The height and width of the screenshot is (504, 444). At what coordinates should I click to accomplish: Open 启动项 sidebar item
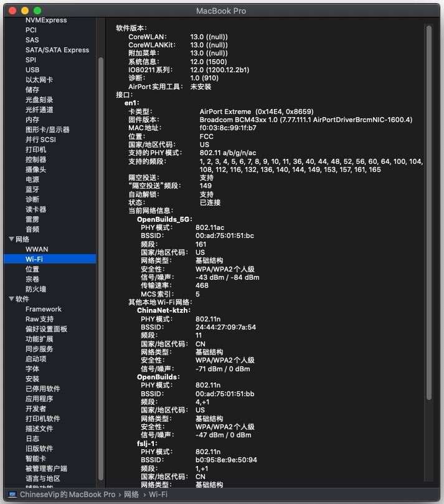click(x=36, y=359)
